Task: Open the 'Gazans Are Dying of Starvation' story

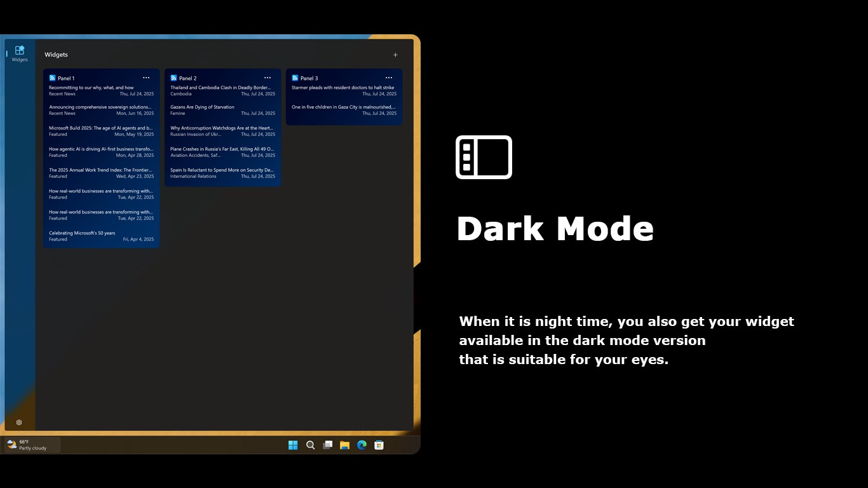Action: point(202,107)
